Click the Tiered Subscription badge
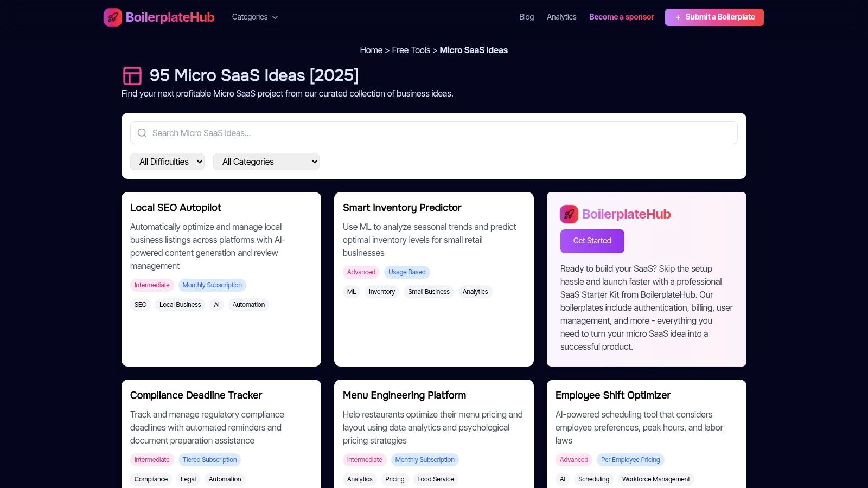The image size is (868, 488). click(x=209, y=460)
